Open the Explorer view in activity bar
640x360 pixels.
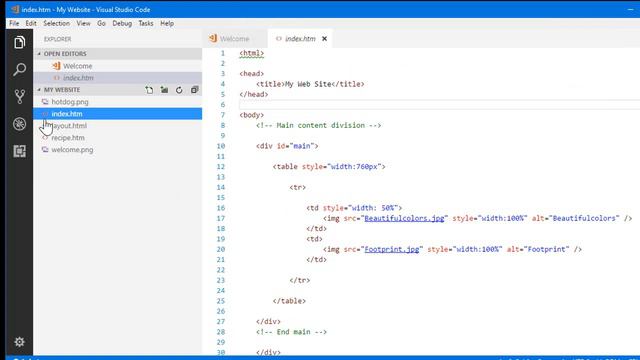pos(19,42)
